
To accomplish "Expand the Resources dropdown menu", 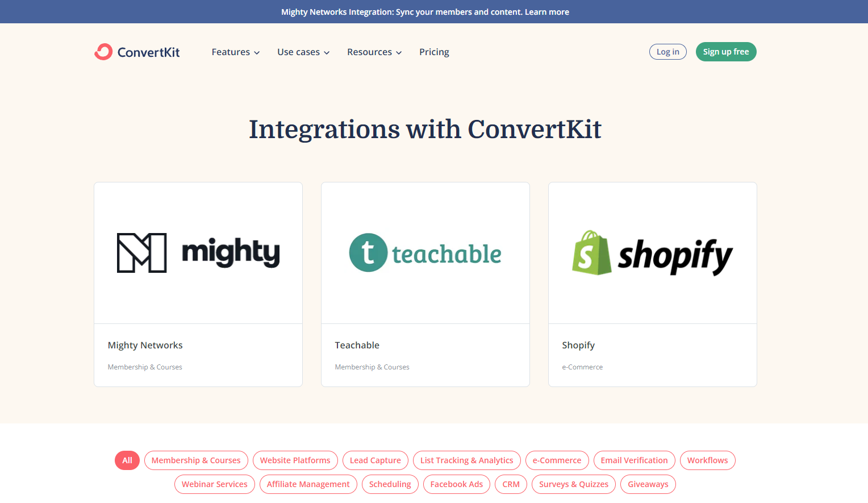I will 374,52.
